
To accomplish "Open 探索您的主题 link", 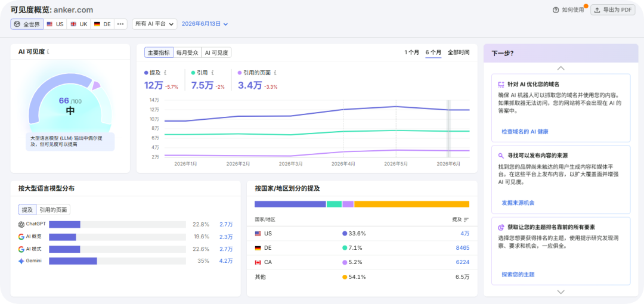I will (518, 274).
